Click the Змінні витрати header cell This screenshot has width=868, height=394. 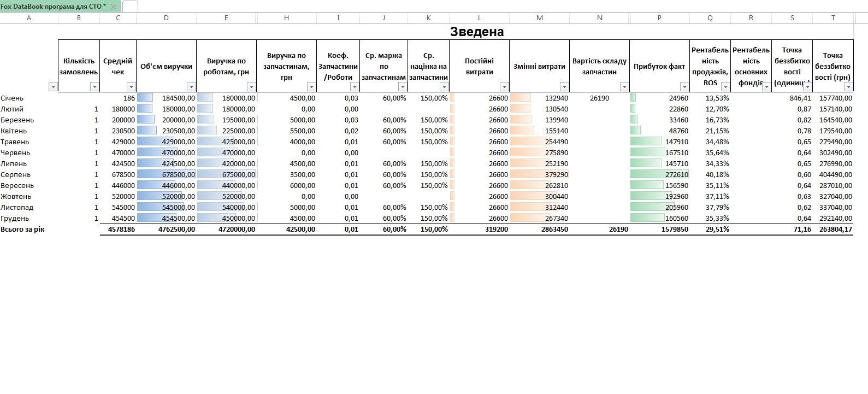pos(539,66)
